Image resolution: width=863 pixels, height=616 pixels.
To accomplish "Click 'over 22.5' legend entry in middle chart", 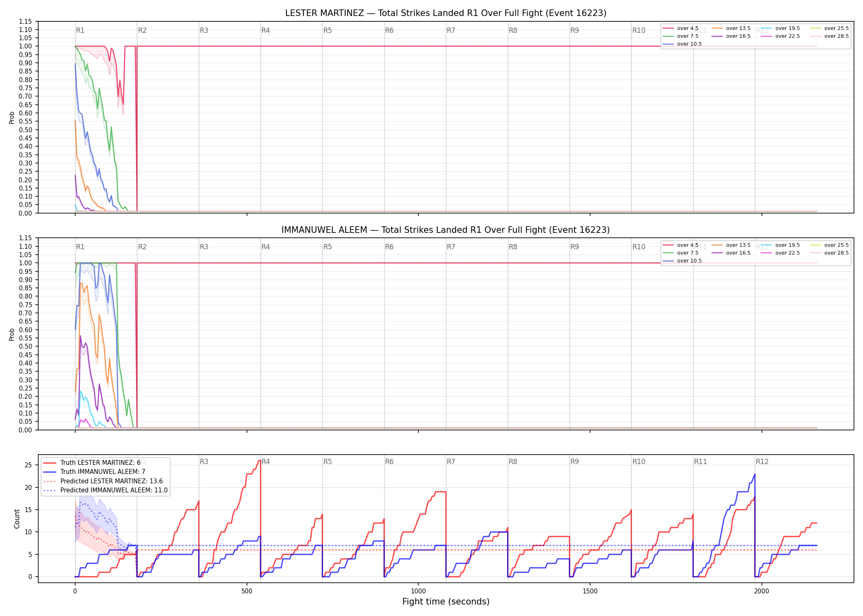I will tap(780, 253).
